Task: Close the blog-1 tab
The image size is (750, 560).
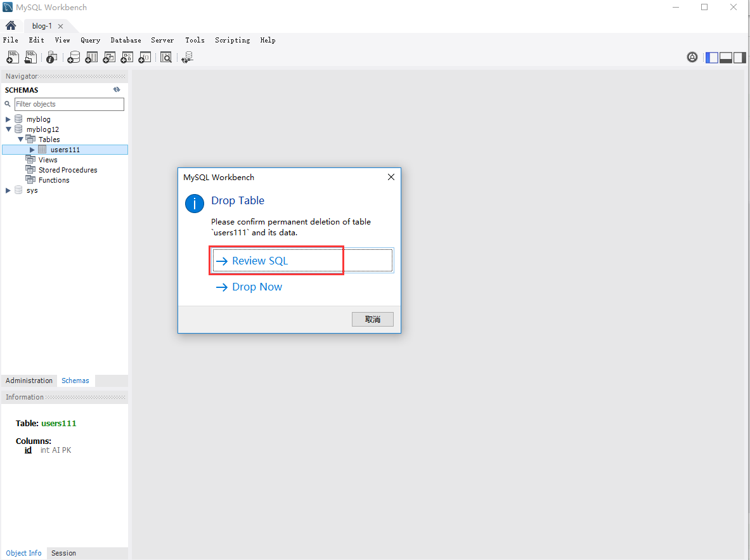Action: (60, 27)
